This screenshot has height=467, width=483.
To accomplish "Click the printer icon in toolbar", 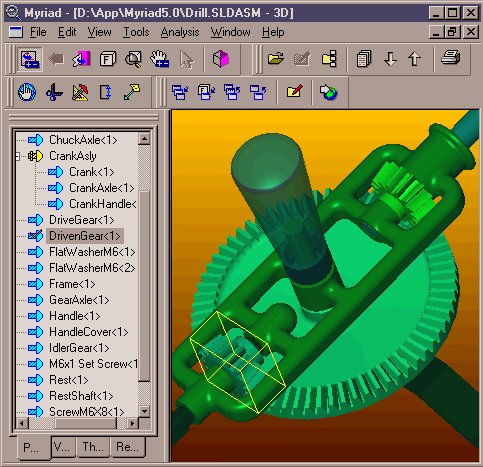I will click(451, 58).
